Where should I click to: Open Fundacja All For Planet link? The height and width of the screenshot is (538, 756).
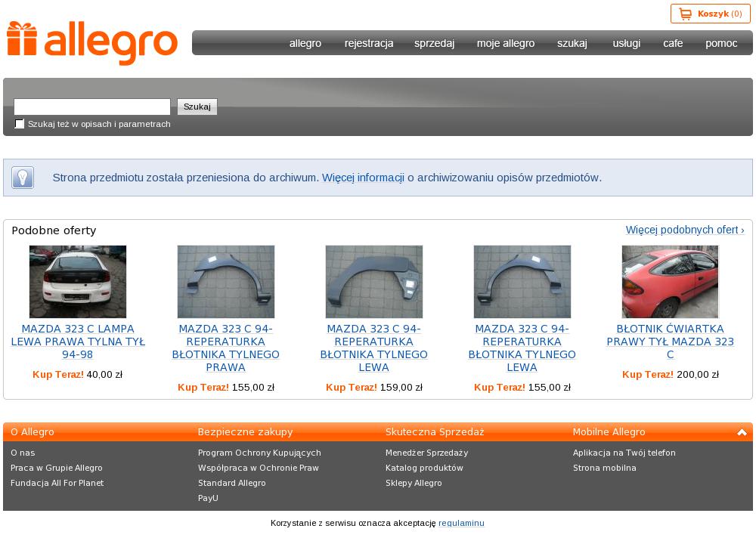coord(57,483)
